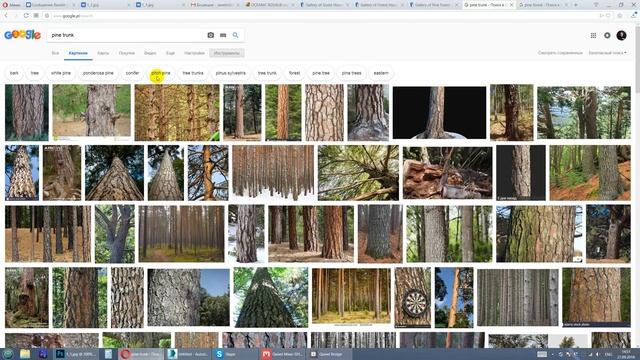Open the Opera main menu

tap(12, 5)
